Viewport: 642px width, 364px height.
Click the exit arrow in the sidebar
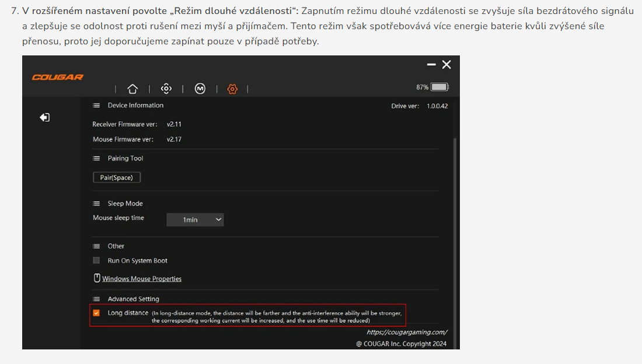pos(44,117)
